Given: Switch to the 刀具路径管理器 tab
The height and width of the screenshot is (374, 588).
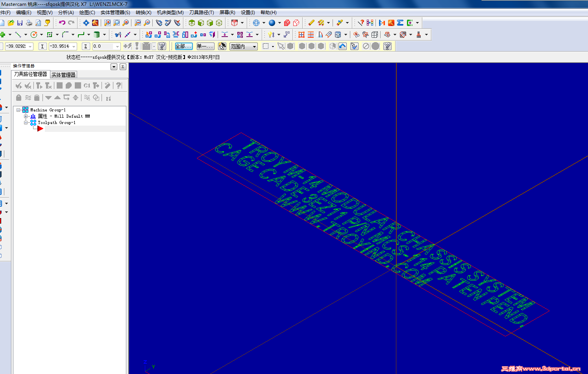Looking at the screenshot, I should (x=31, y=74).
